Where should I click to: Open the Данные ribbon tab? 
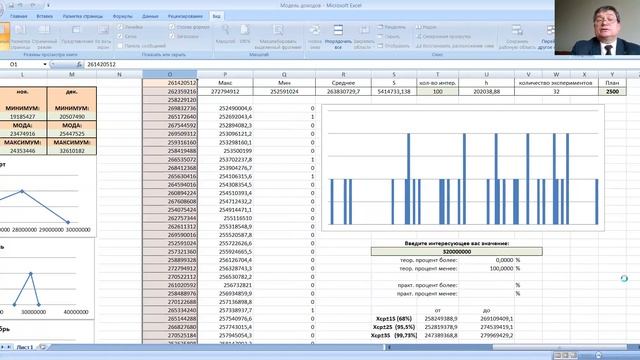(x=150, y=16)
